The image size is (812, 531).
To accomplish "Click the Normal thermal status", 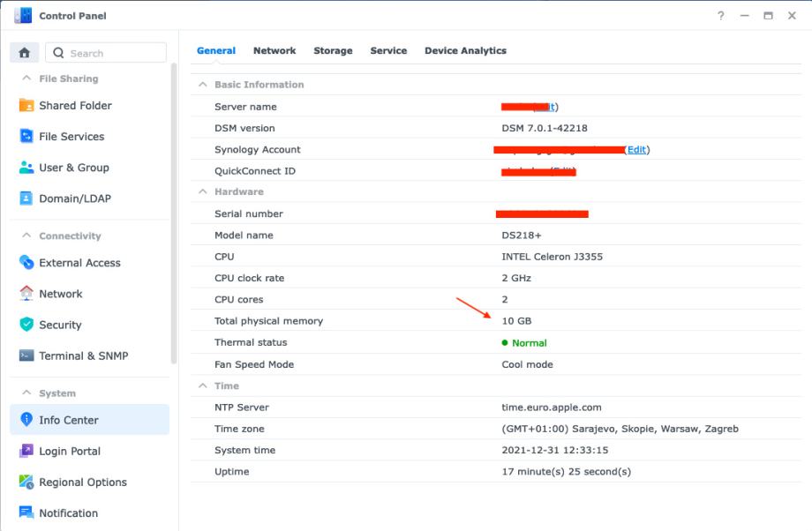I will [x=524, y=342].
